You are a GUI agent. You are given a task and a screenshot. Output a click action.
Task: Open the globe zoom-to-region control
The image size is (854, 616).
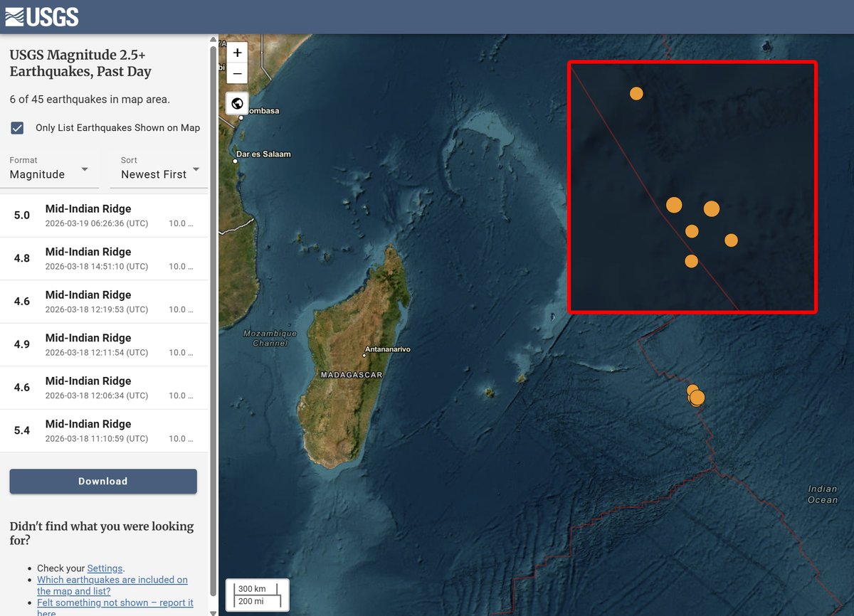click(237, 104)
